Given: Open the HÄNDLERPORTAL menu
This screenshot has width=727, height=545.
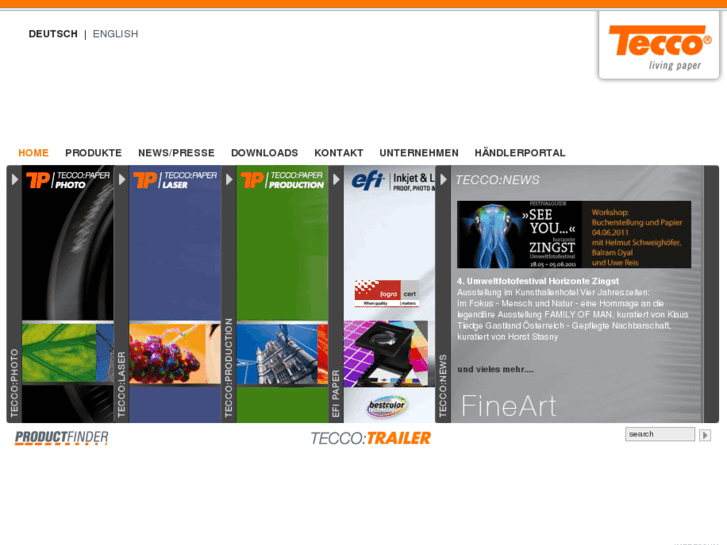Looking at the screenshot, I should (x=520, y=153).
